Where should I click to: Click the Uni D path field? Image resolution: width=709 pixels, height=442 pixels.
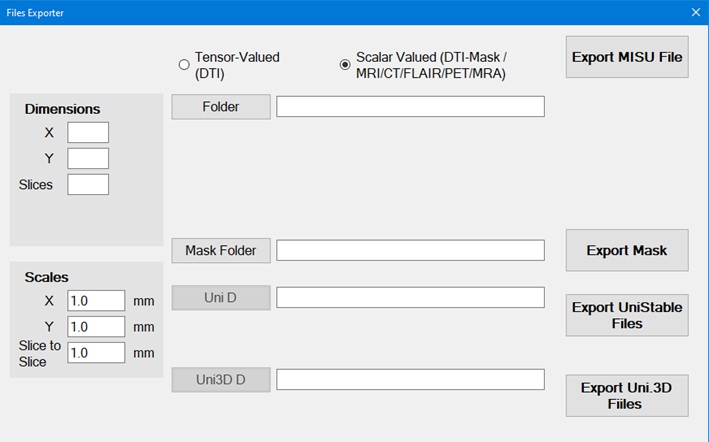click(410, 297)
